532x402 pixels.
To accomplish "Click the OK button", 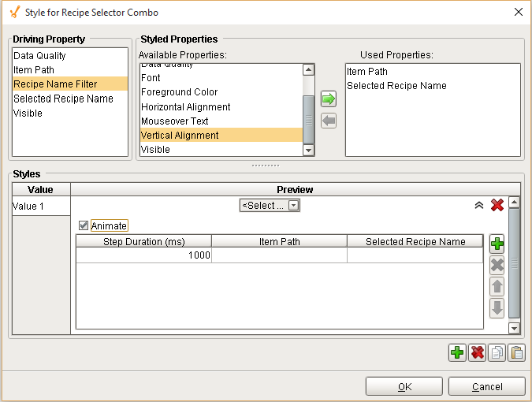I will pos(404,386).
